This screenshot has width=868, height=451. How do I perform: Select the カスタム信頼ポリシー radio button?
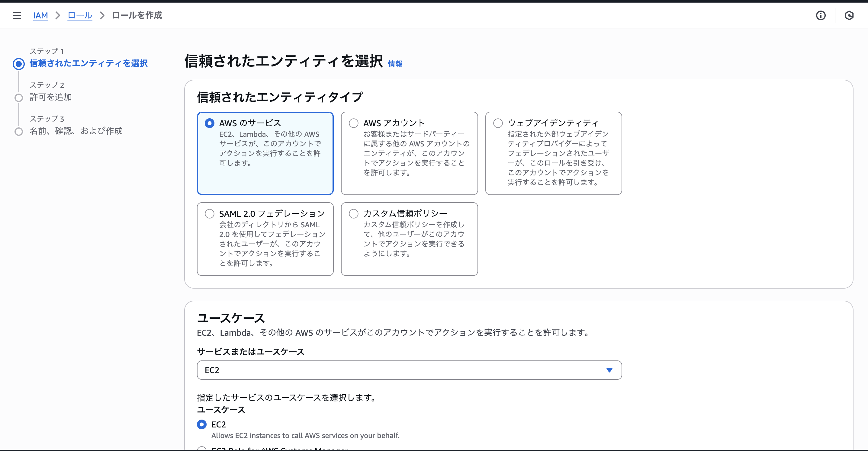353,213
